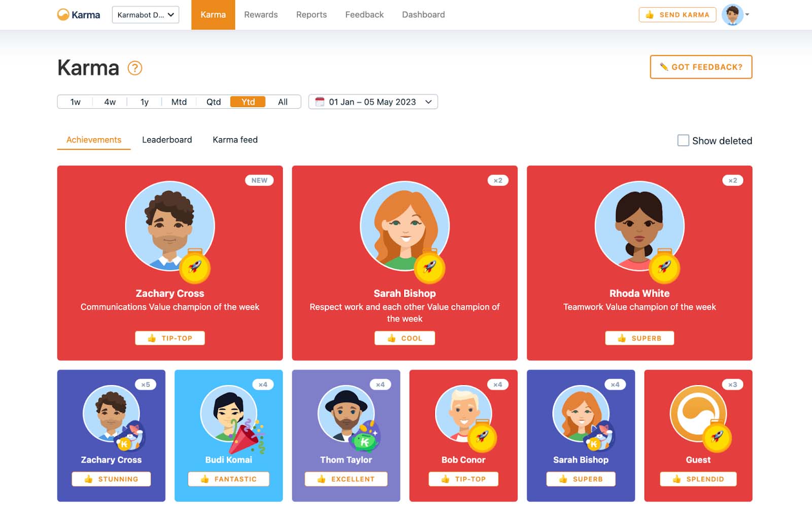Enable the Show deleted checkbox
This screenshot has width=812, height=525.
point(683,141)
